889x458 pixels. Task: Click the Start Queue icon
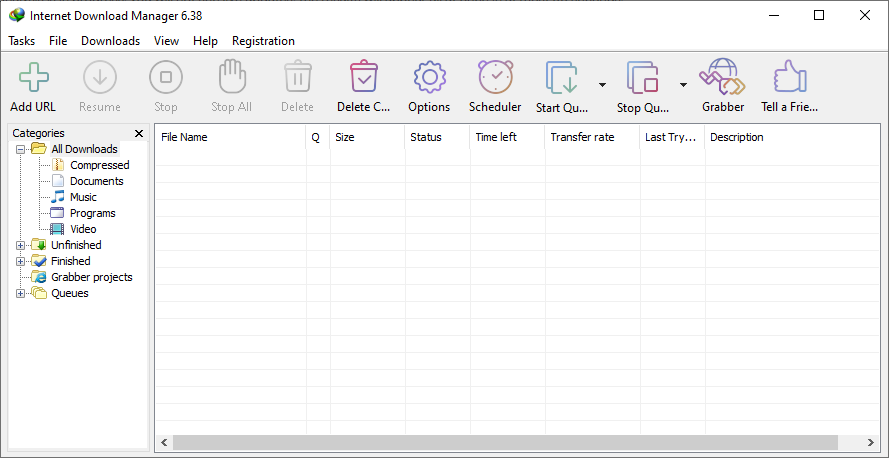[562, 77]
